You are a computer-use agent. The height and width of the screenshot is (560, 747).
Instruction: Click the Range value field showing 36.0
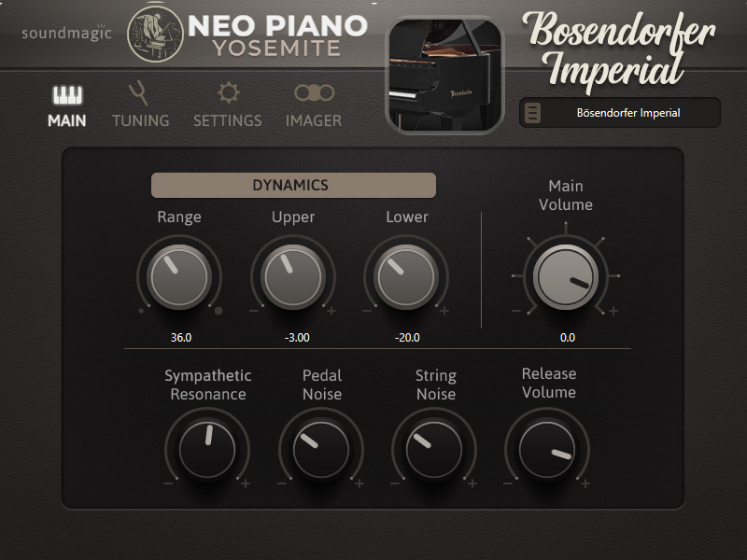[181, 338]
